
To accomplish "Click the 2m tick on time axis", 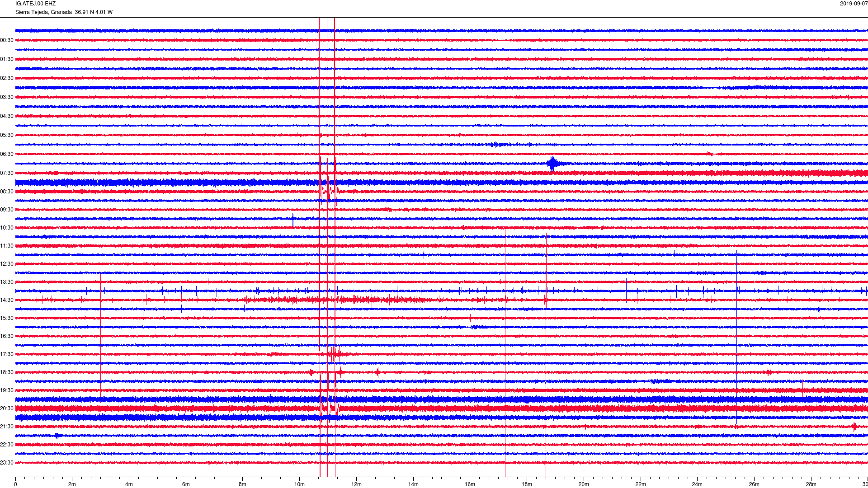I will pyautogui.click(x=72, y=484).
